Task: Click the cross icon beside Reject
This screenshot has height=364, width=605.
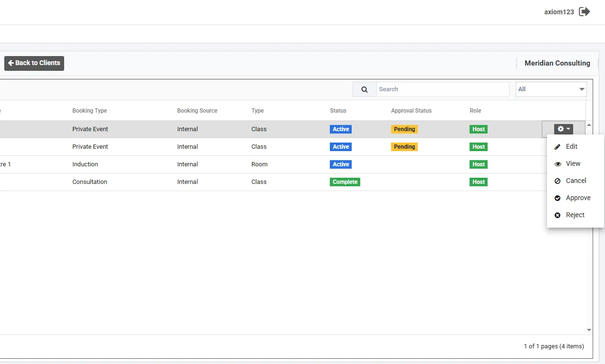Action: coord(557,215)
